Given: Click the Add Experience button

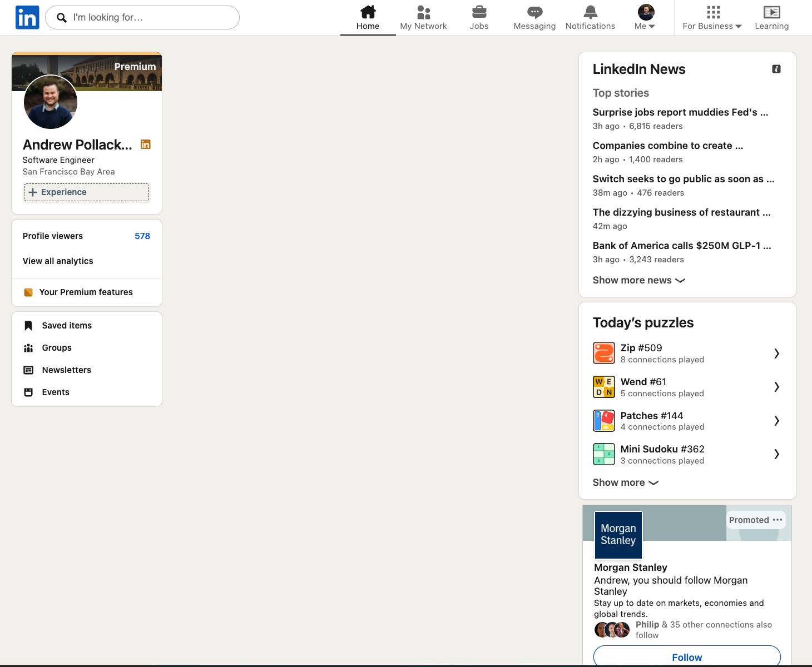Looking at the screenshot, I should [87, 192].
